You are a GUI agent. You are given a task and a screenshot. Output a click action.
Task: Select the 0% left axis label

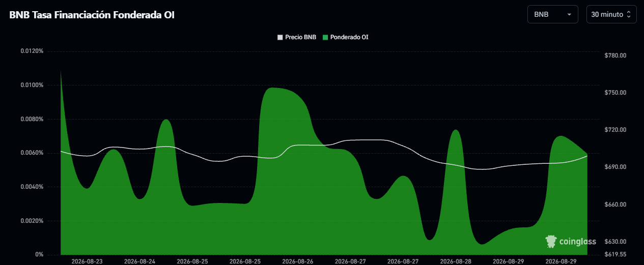tap(38, 254)
